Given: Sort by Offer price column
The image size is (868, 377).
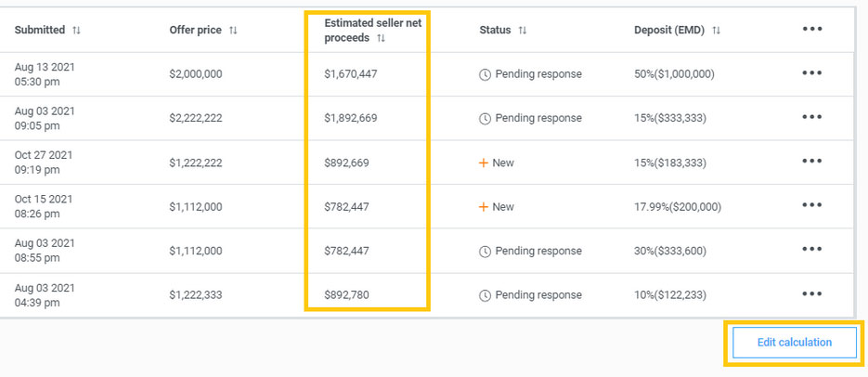Looking at the screenshot, I should pyautogui.click(x=233, y=31).
